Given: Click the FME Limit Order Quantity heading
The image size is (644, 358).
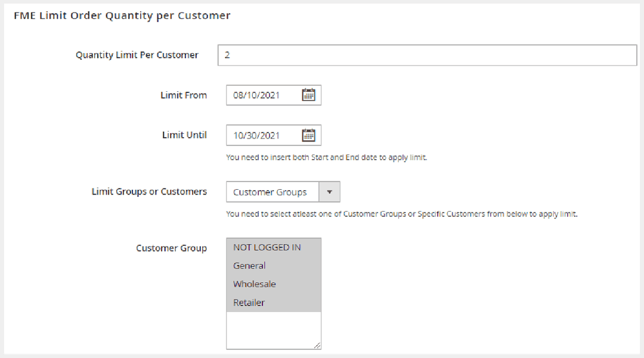Looking at the screenshot, I should [x=122, y=16].
